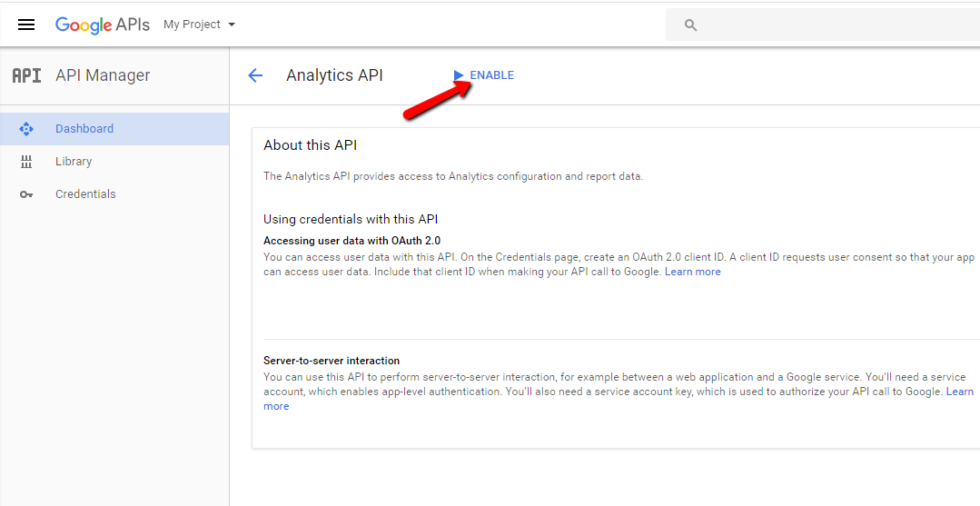
Task: Enable the Analytics API
Action: pyautogui.click(x=484, y=75)
